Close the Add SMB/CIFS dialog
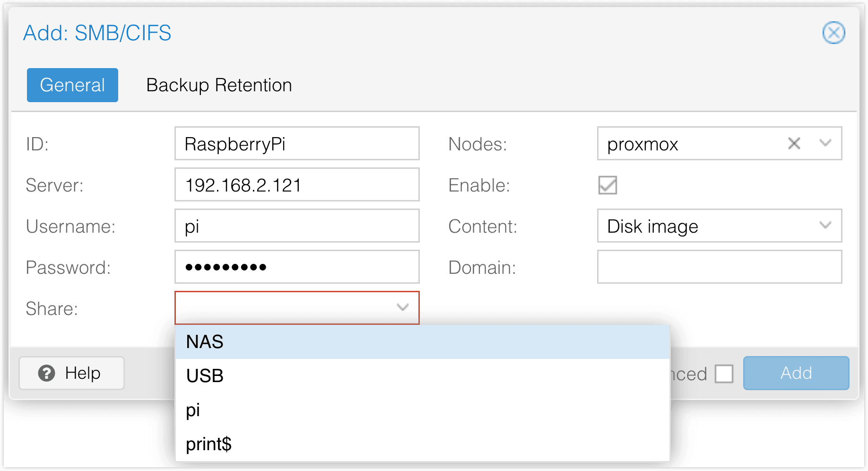The width and height of the screenshot is (868, 471). point(833,33)
